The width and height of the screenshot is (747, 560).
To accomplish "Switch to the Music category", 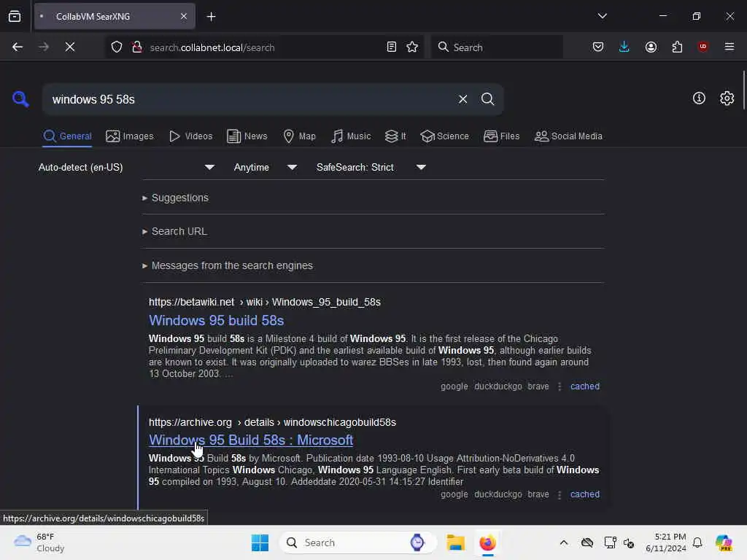I will click(x=351, y=136).
